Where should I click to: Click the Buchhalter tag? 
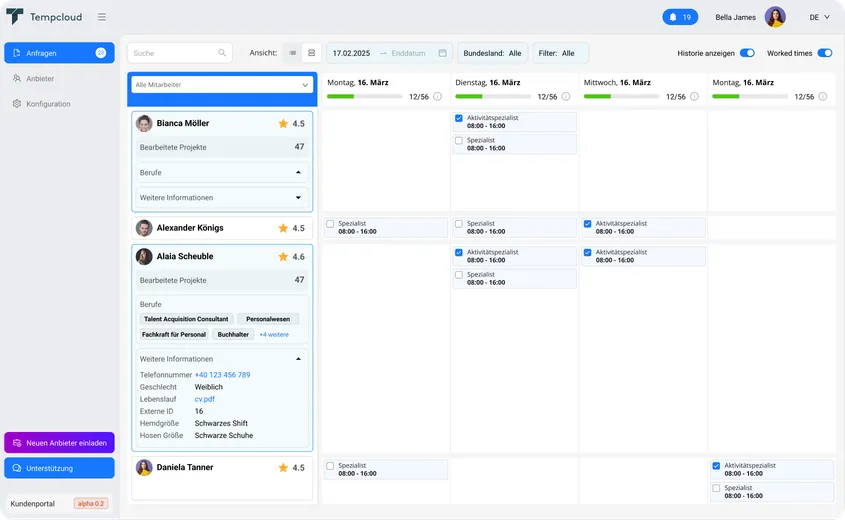[233, 335]
